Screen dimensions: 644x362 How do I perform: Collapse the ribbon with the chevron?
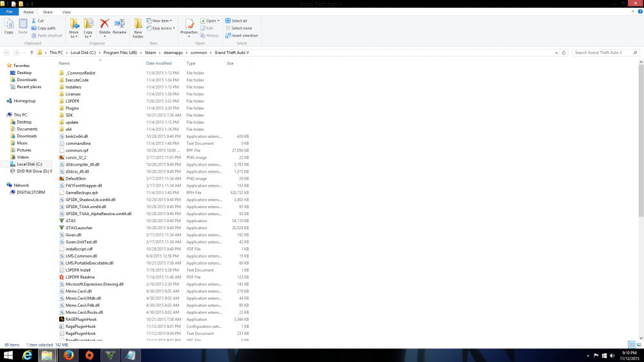[x=633, y=12]
